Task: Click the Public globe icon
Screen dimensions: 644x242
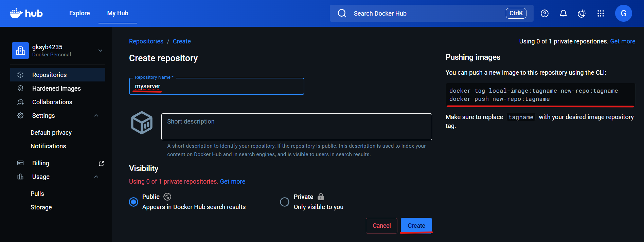Action: pyautogui.click(x=167, y=197)
